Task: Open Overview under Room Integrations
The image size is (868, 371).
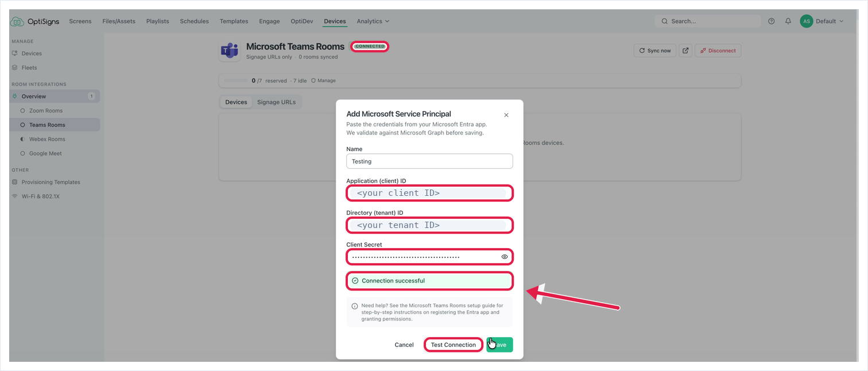Action: (55, 96)
